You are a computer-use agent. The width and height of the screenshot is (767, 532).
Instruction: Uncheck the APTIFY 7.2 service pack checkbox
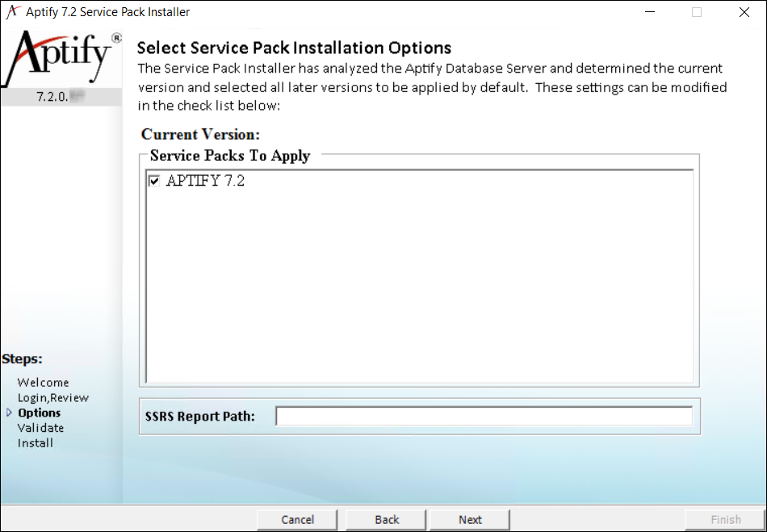tap(154, 182)
